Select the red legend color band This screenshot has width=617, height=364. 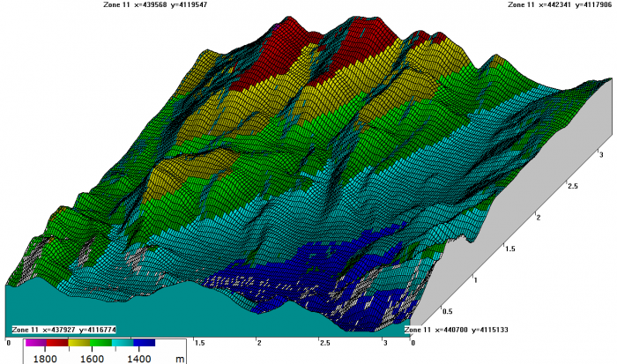point(57,343)
